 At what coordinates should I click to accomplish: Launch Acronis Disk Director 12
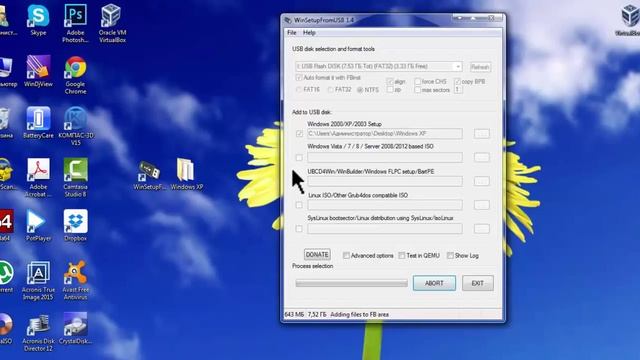click(38, 332)
